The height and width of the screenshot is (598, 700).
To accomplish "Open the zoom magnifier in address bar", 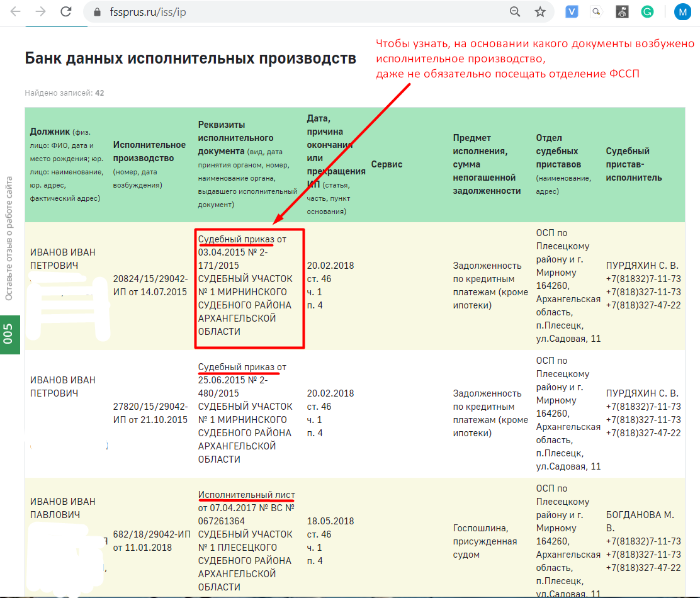I will pyautogui.click(x=515, y=12).
